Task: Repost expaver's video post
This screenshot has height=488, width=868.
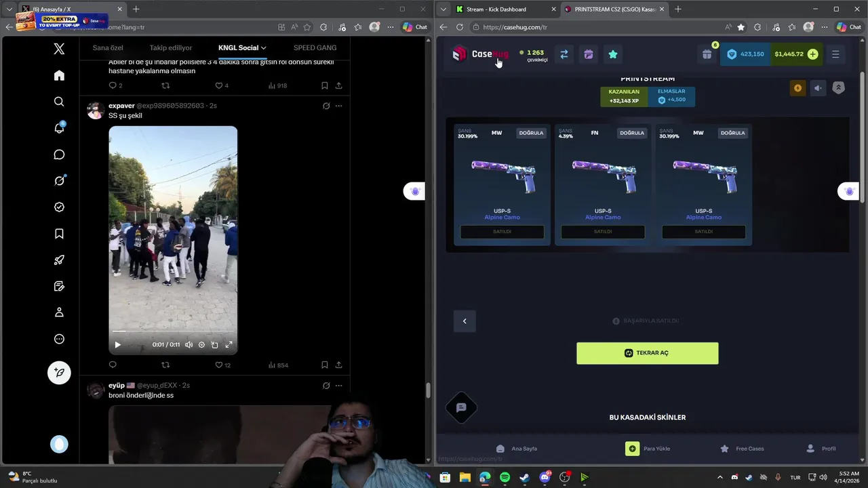Action: point(165,365)
